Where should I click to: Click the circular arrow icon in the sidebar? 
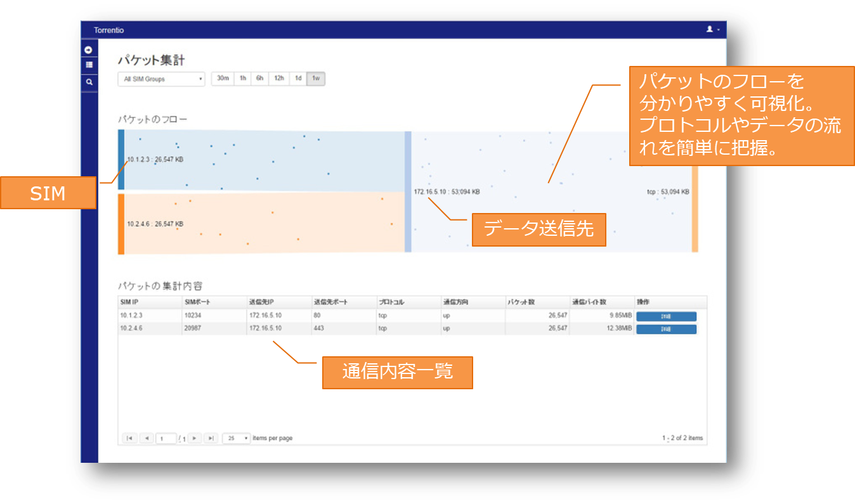pyautogui.click(x=89, y=49)
